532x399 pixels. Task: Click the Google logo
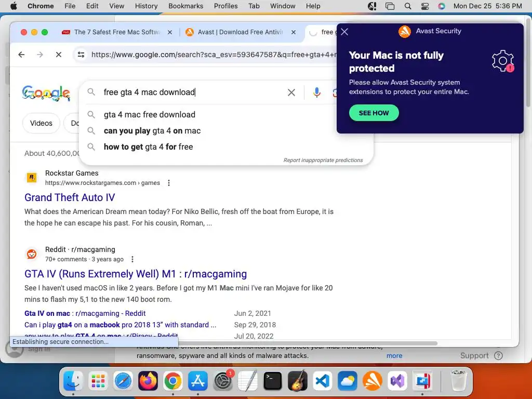(x=46, y=93)
